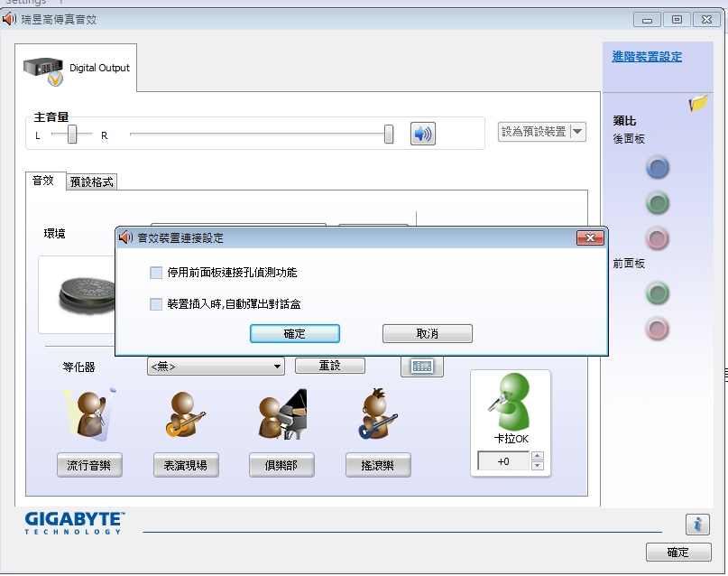Open the graphic equalizer icon button
The height and width of the screenshot is (576, 728).
pos(422,367)
